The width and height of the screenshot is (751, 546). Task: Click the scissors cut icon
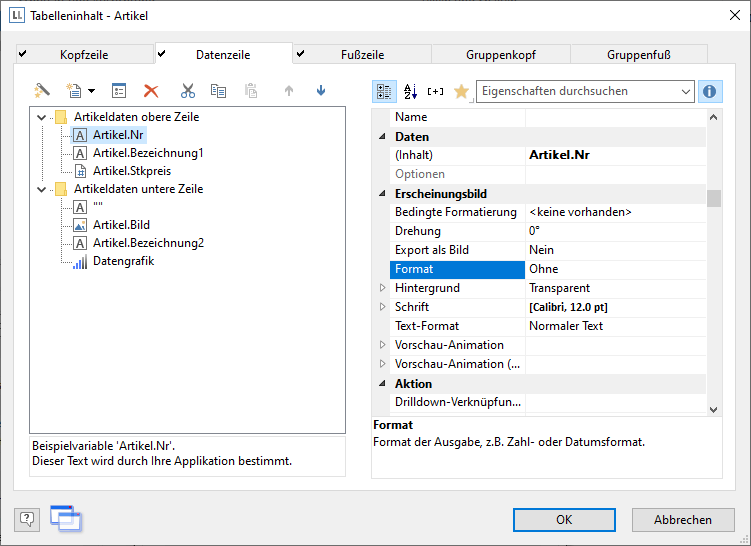187,91
